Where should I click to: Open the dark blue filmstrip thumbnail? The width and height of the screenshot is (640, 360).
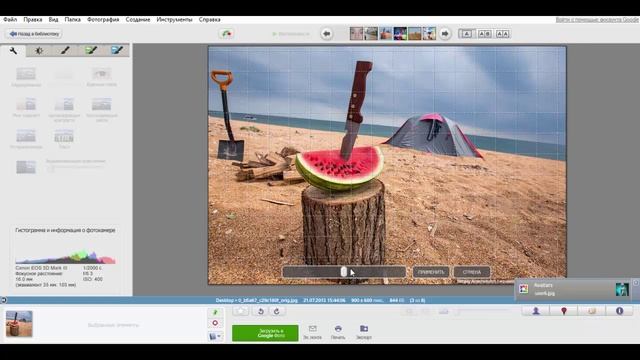click(x=400, y=33)
